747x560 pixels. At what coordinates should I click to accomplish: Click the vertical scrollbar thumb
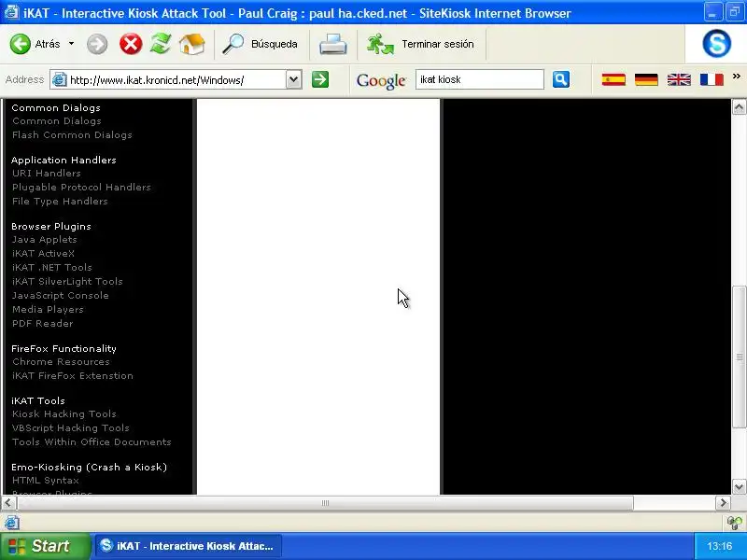click(739, 357)
